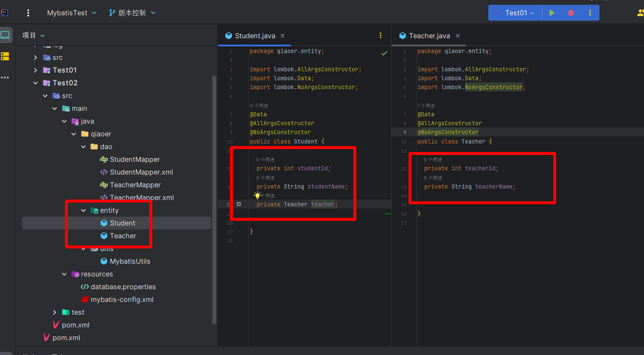Click the gutter icon beside teacher field
Image resolution: width=644 pixels, height=355 pixels.
click(x=239, y=204)
